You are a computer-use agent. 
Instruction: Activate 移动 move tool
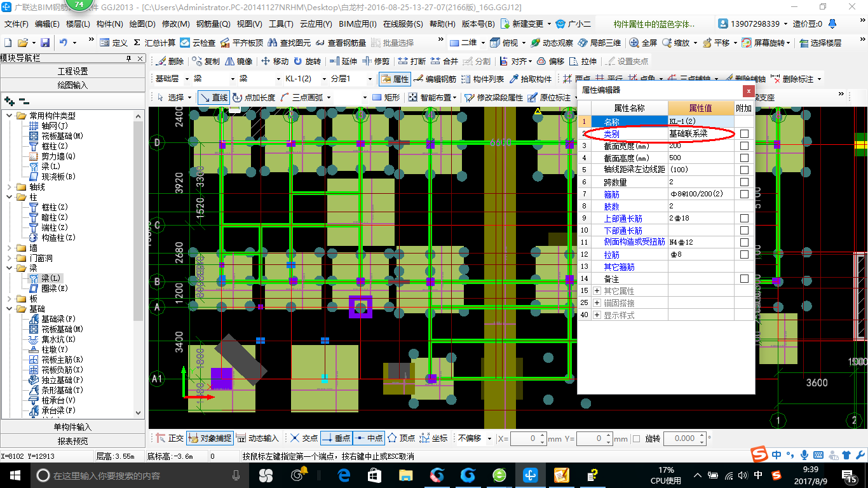point(274,61)
